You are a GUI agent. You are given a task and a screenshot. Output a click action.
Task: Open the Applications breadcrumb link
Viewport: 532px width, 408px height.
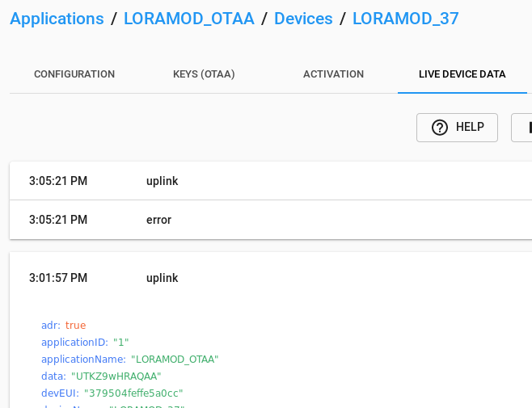[x=57, y=19]
